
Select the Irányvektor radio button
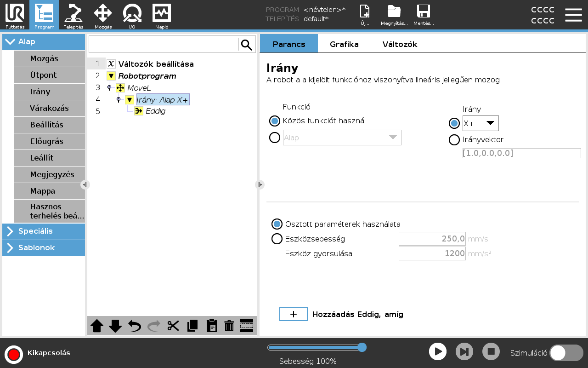pyautogui.click(x=454, y=140)
